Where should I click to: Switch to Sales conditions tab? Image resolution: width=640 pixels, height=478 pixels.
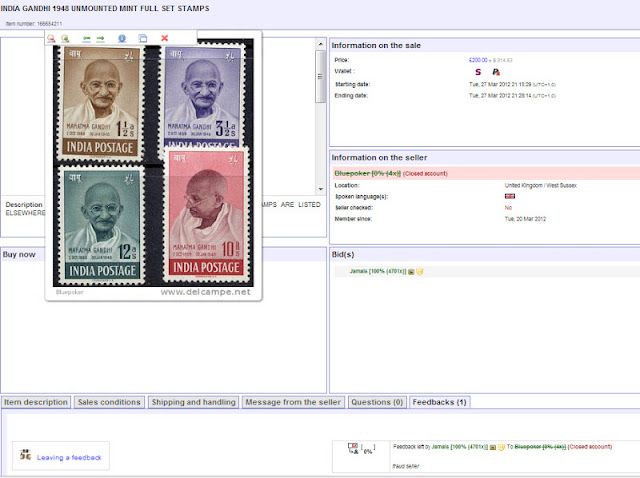click(109, 402)
